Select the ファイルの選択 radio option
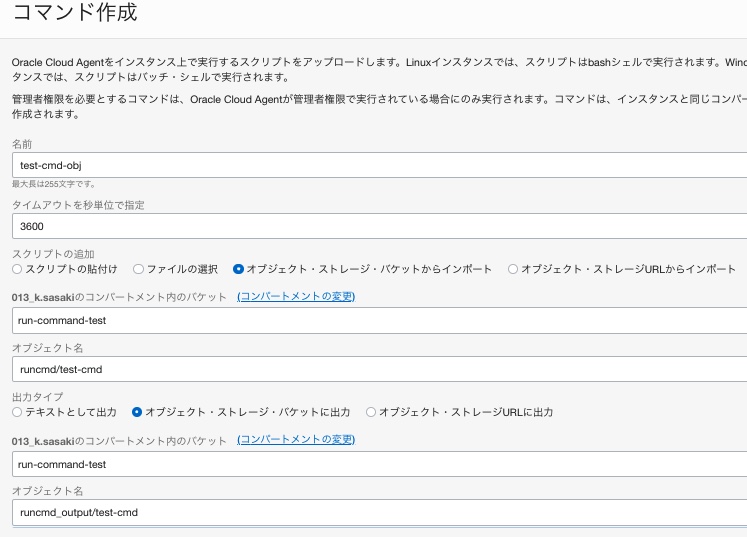747x537 pixels. coord(139,269)
